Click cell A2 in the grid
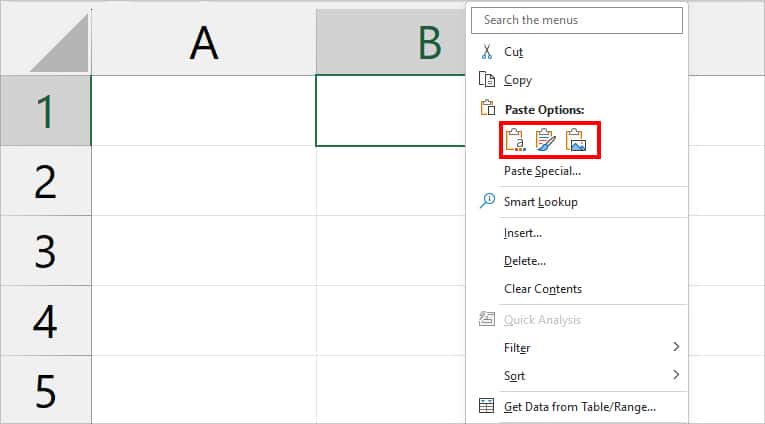Image resolution: width=765 pixels, height=424 pixels. pos(203,181)
